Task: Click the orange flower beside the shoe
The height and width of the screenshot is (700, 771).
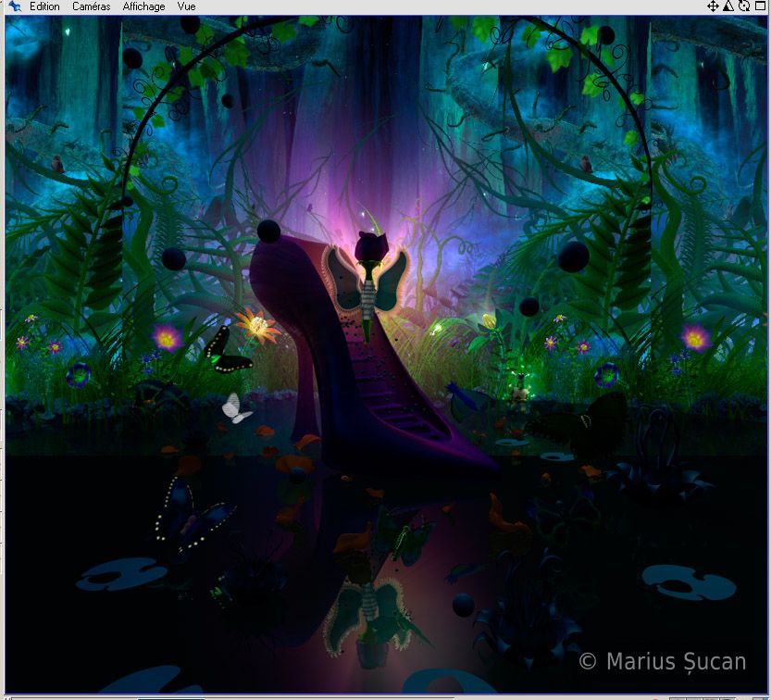Action: [x=257, y=327]
